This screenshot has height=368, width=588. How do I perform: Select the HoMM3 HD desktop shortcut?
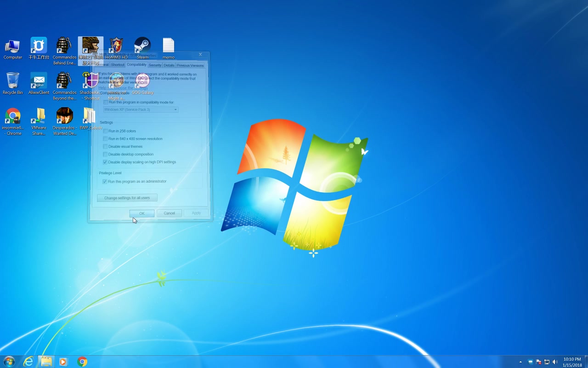pos(116,49)
